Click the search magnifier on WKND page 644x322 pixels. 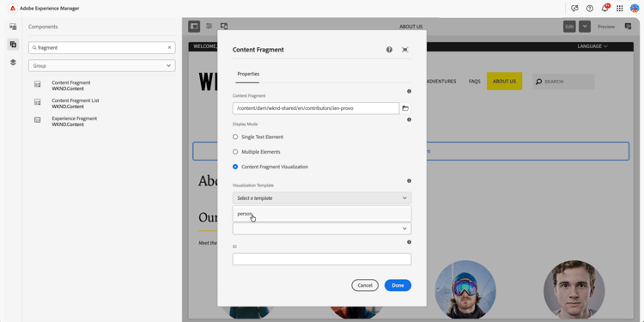coord(539,82)
